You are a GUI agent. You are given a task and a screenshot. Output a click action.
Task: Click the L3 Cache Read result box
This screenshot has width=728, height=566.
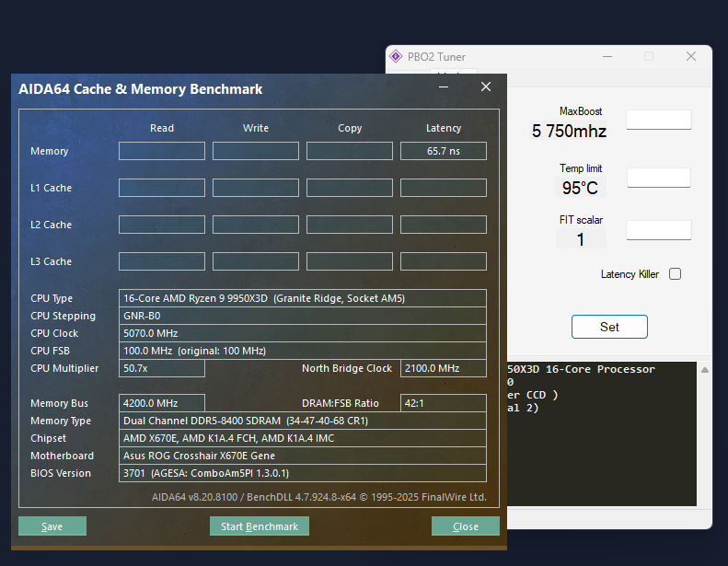tap(162, 261)
